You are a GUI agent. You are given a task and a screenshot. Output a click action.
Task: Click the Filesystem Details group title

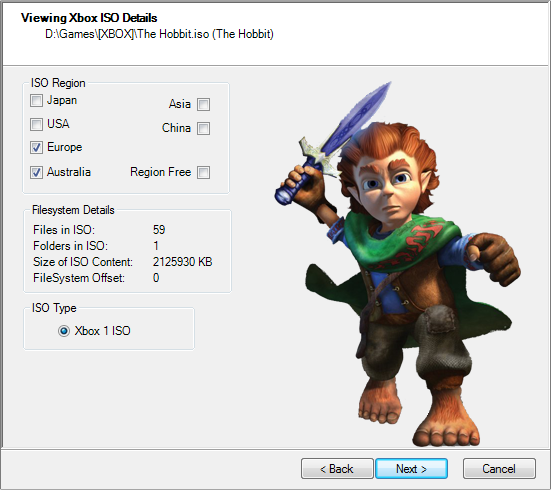tap(73, 210)
